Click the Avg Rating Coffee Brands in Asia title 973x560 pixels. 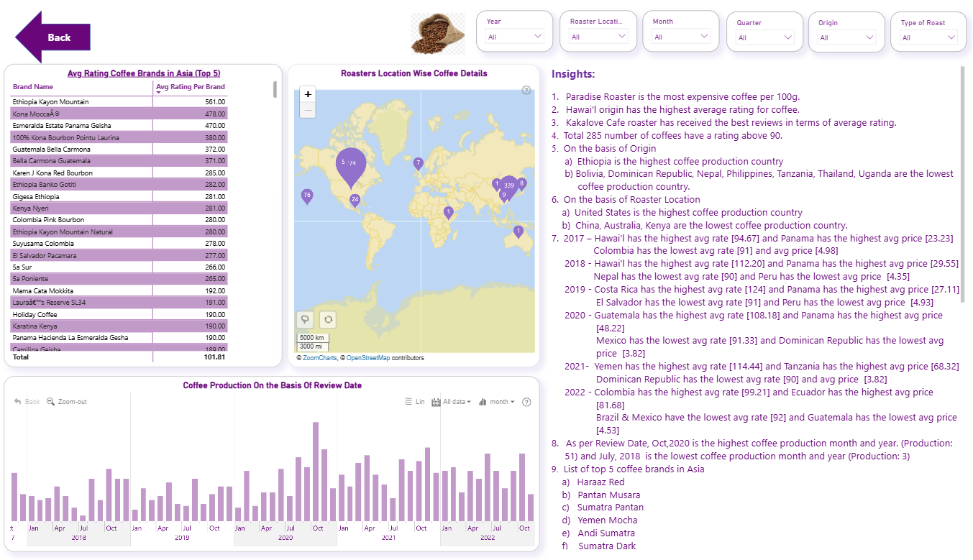pyautogui.click(x=144, y=73)
